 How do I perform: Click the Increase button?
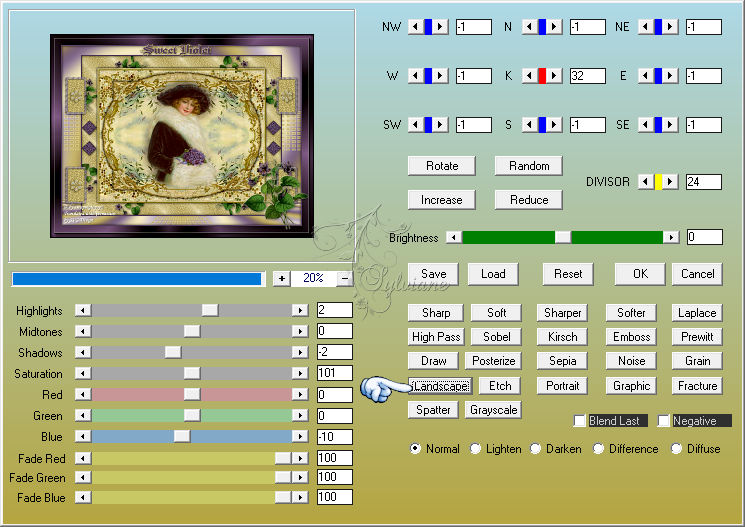click(x=442, y=200)
